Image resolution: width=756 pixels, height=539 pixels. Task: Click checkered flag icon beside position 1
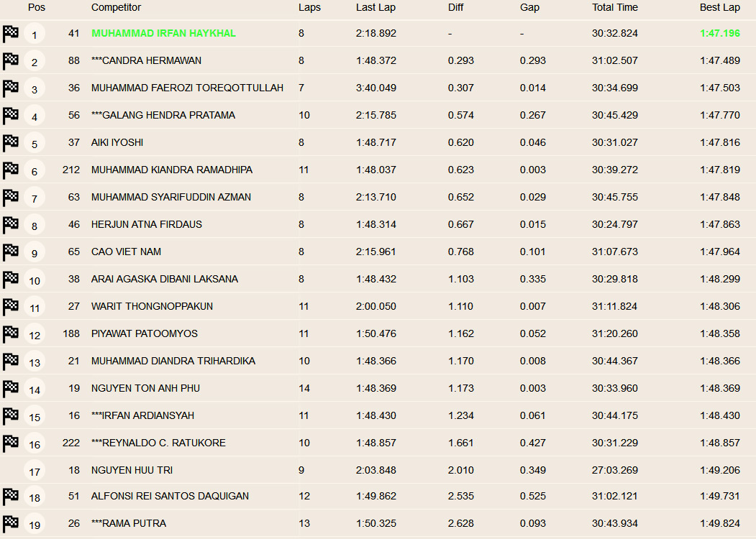pyautogui.click(x=11, y=34)
